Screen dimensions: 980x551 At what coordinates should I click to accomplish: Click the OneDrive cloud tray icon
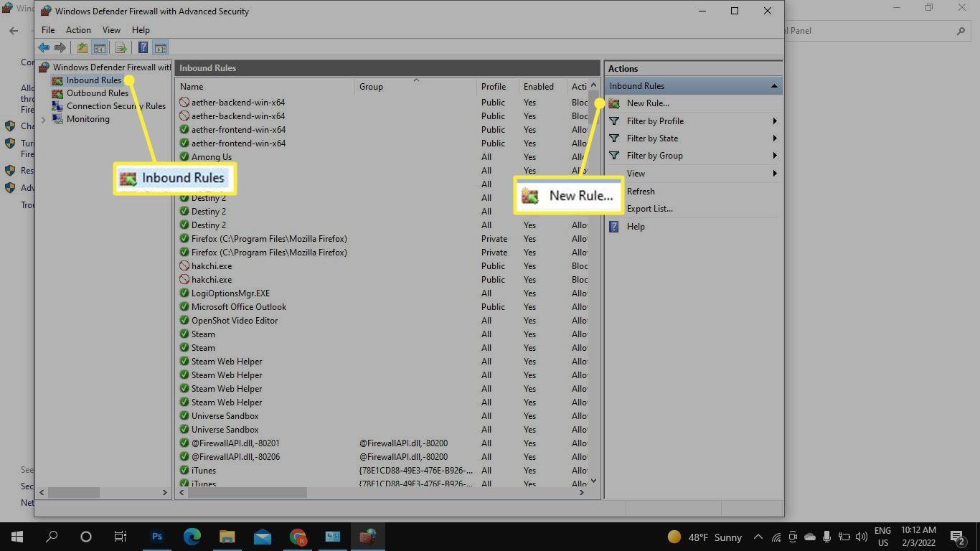coord(810,537)
